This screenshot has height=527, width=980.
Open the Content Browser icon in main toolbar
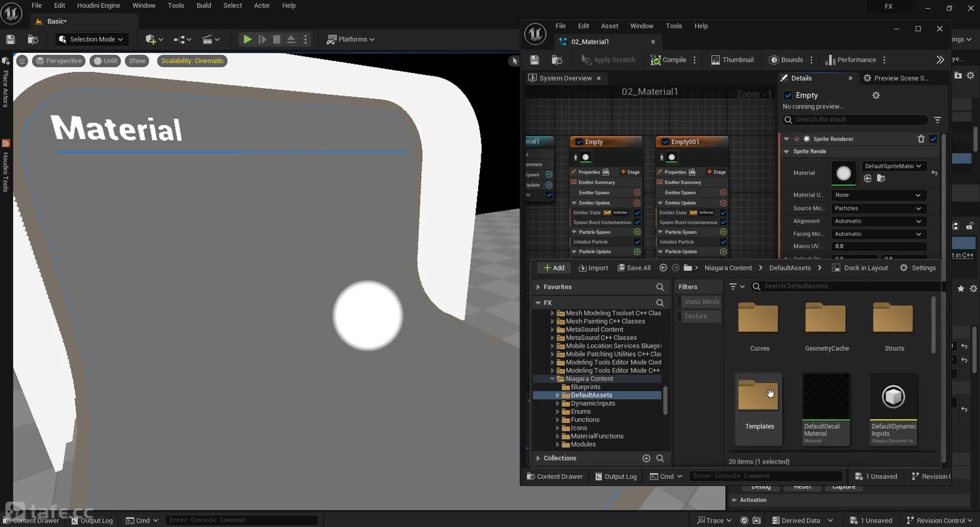33,40
